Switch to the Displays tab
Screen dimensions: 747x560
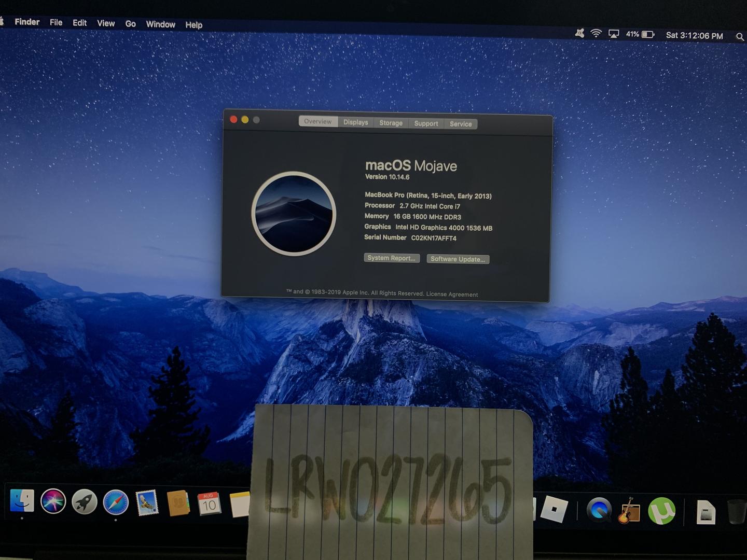click(x=356, y=122)
